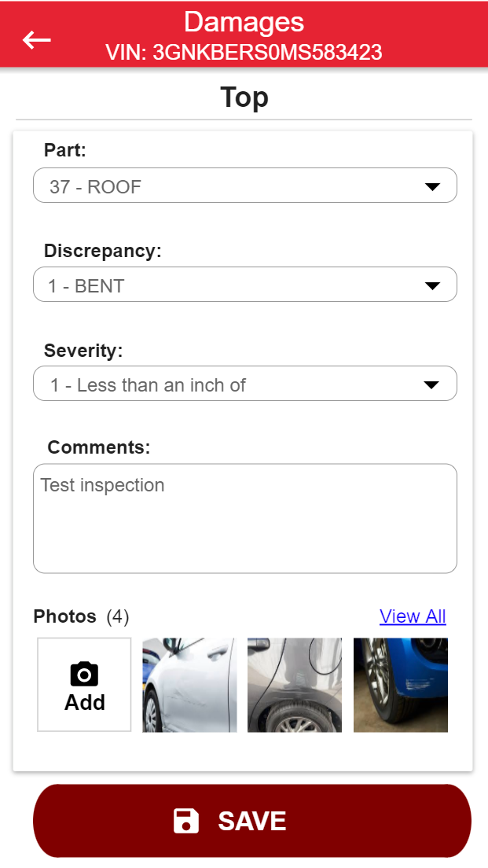This screenshot has width=488, height=868.
Task: Click the 'Add' photo label
Action: pos(84,702)
